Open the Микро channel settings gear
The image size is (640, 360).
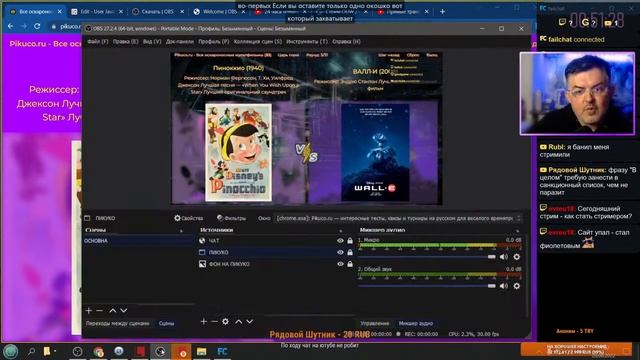517,257
